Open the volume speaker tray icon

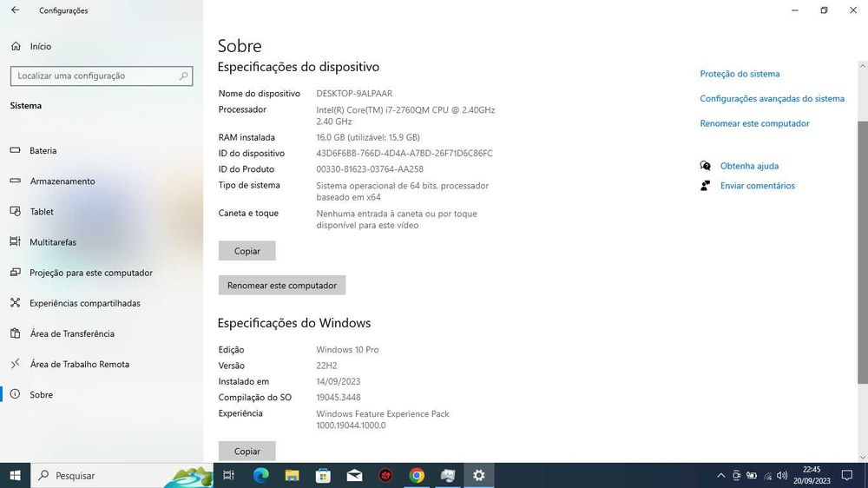[x=782, y=475]
